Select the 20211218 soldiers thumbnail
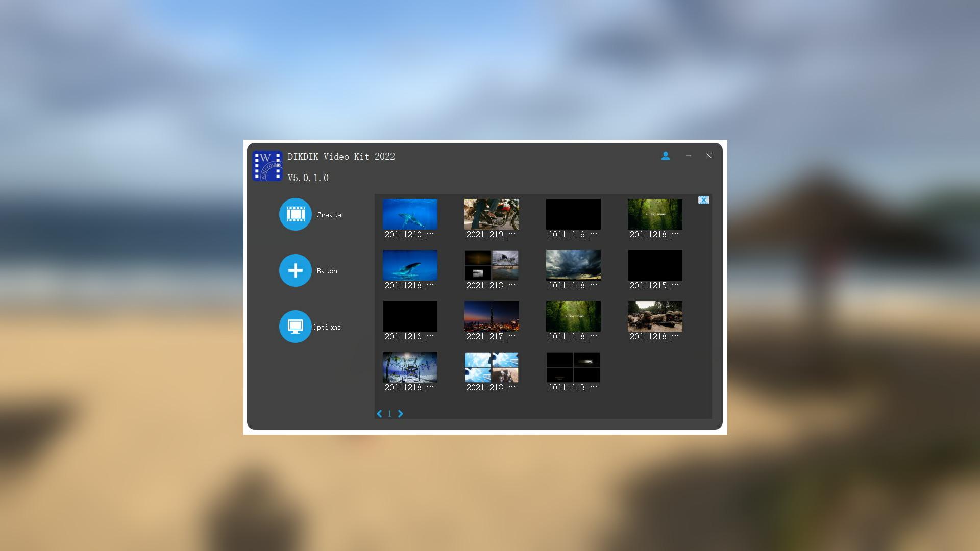The width and height of the screenshot is (980, 551). [655, 316]
